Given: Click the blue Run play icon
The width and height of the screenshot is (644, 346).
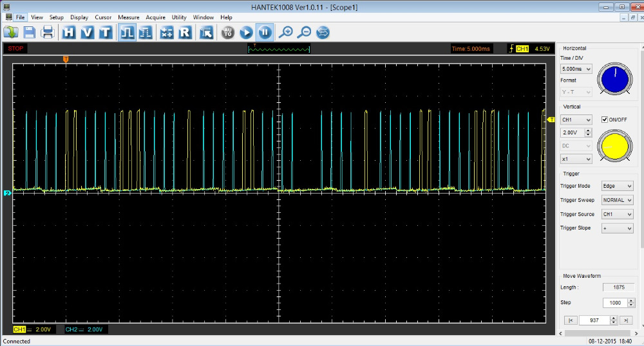Looking at the screenshot, I should [x=246, y=32].
